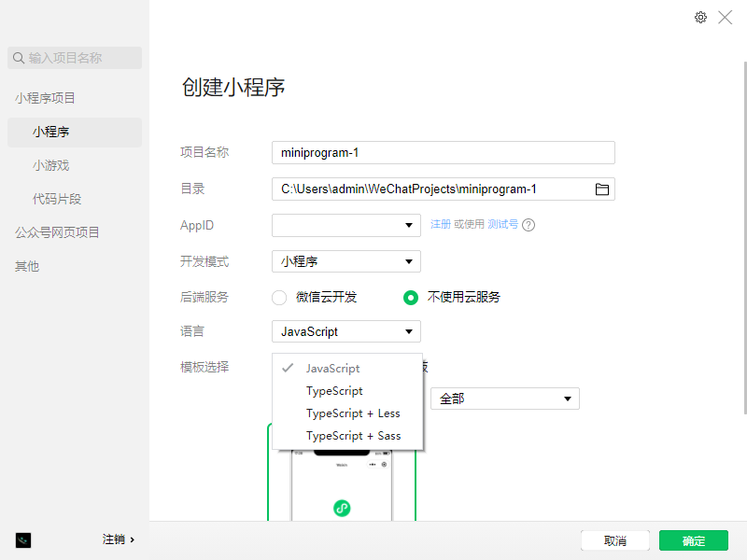Open the AppID dropdown
This screenshot has height=560, width=747.
pos(346,225)
